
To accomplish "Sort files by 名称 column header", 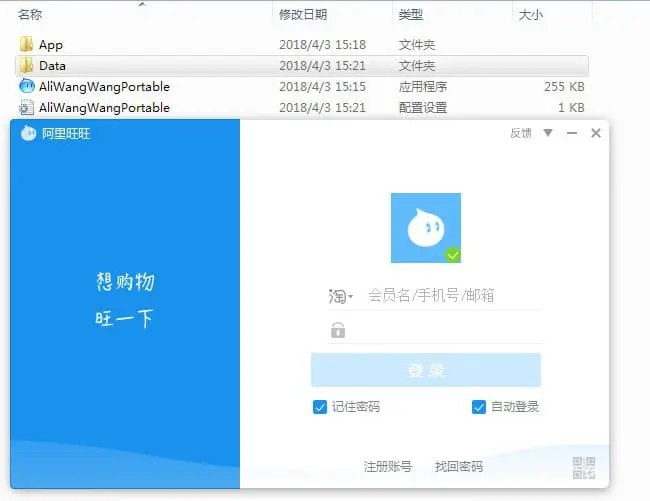I will 30,15.
